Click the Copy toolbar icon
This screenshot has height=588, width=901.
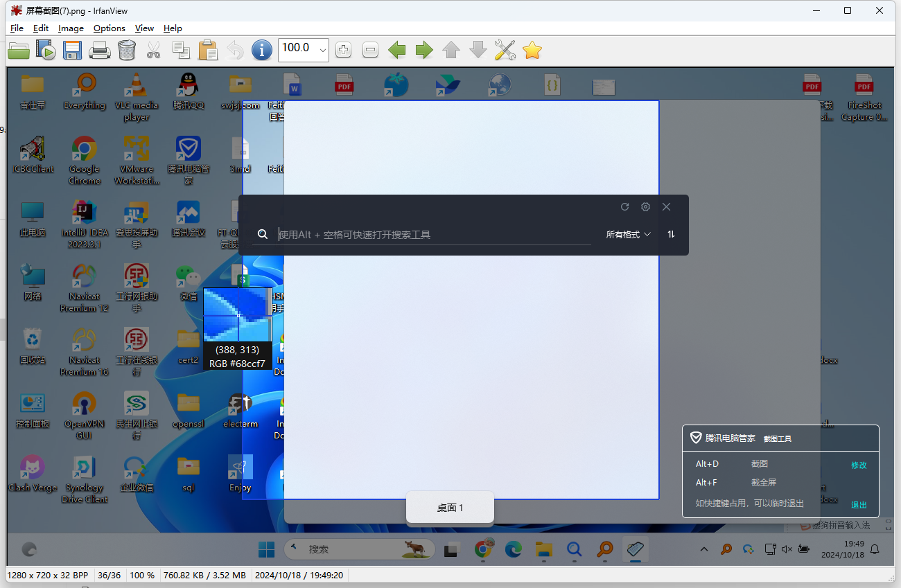coord(181,50)
